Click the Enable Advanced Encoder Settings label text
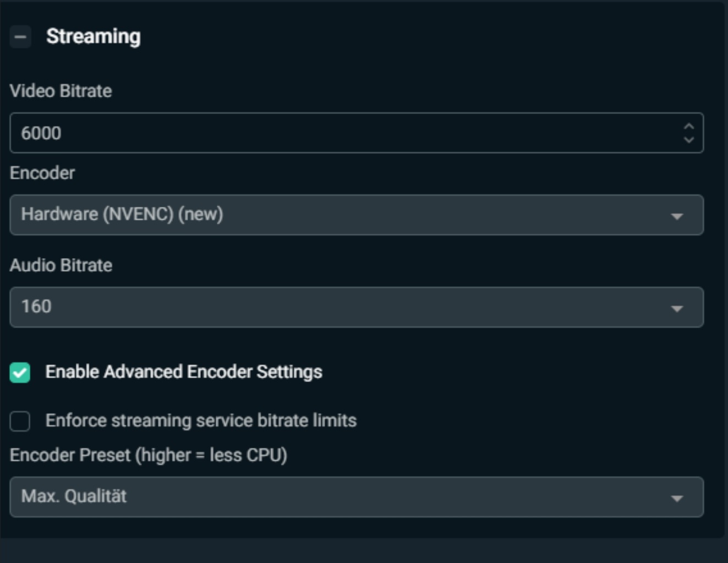Viewport: 728px width, 563px height. coord(184,372)
